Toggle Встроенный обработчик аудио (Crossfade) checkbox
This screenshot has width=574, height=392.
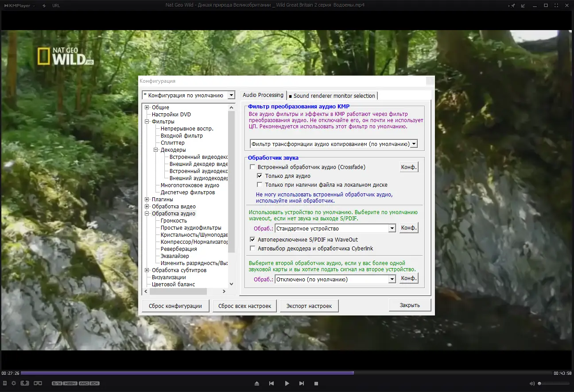pos(252,167)
